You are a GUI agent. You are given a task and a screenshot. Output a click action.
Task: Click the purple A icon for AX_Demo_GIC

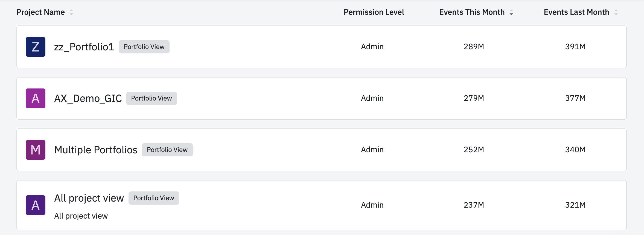click(x=36, y=98)
